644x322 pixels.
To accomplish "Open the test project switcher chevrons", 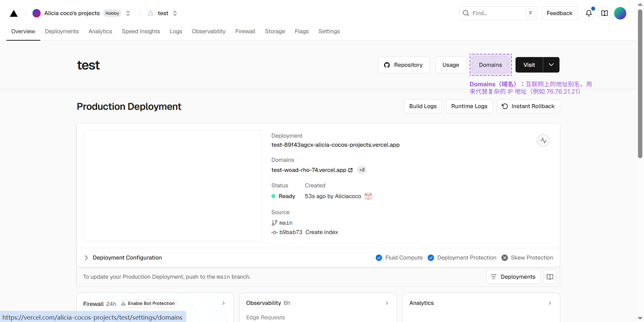I will tap(175, 13).
